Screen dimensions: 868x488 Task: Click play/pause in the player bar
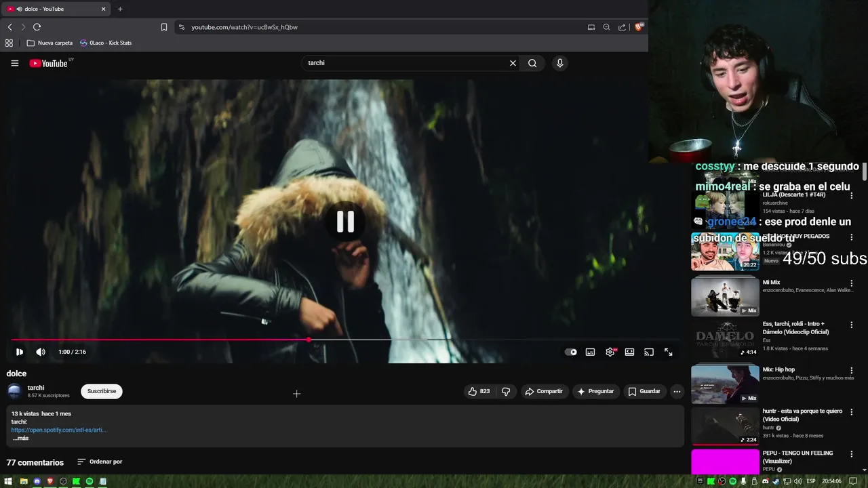19,352
